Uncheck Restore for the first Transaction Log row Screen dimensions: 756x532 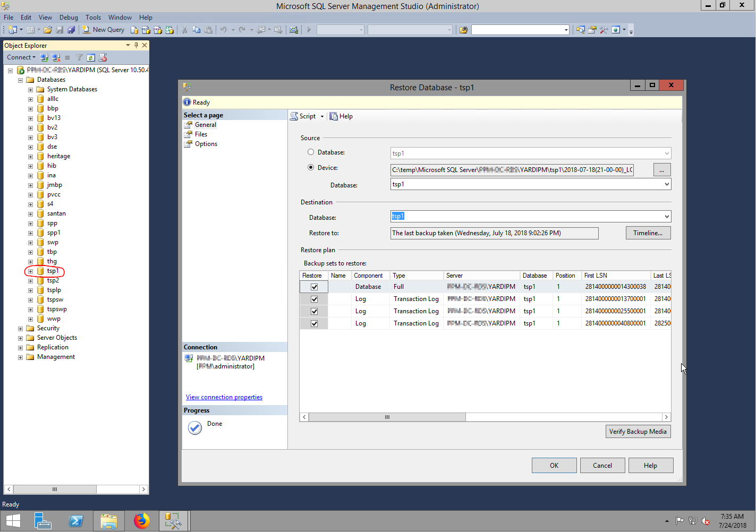314,299
